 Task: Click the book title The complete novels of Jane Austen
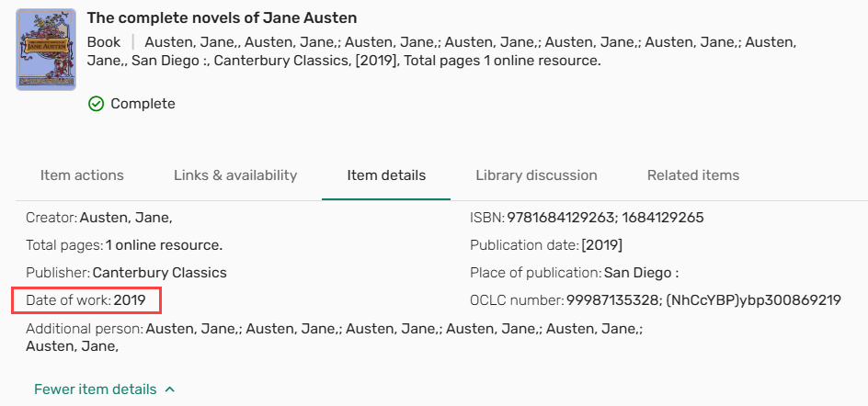coord(222,17)
